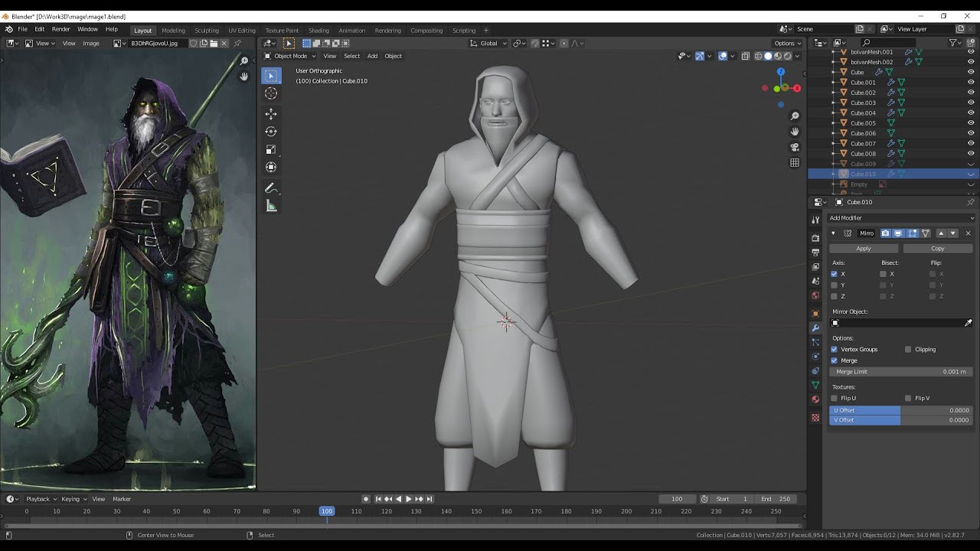The width and height of the screenshot is (980, 551).
Task: Switch to the Sculpting workspace tab
Action: click(207, 31)
